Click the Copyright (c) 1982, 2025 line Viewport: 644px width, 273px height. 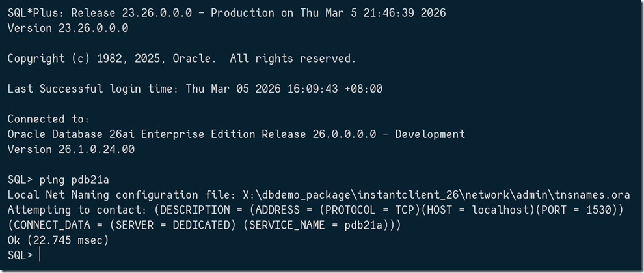point(181,59)
